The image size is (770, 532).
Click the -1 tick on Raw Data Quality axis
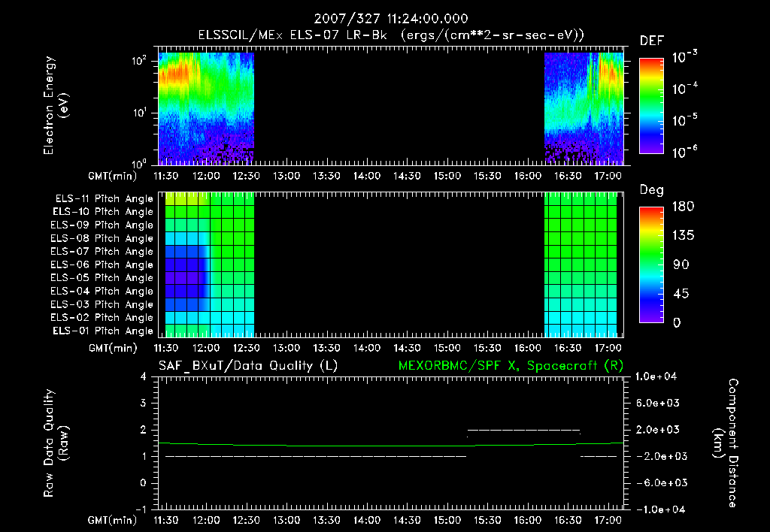click(x=141, y=509)
